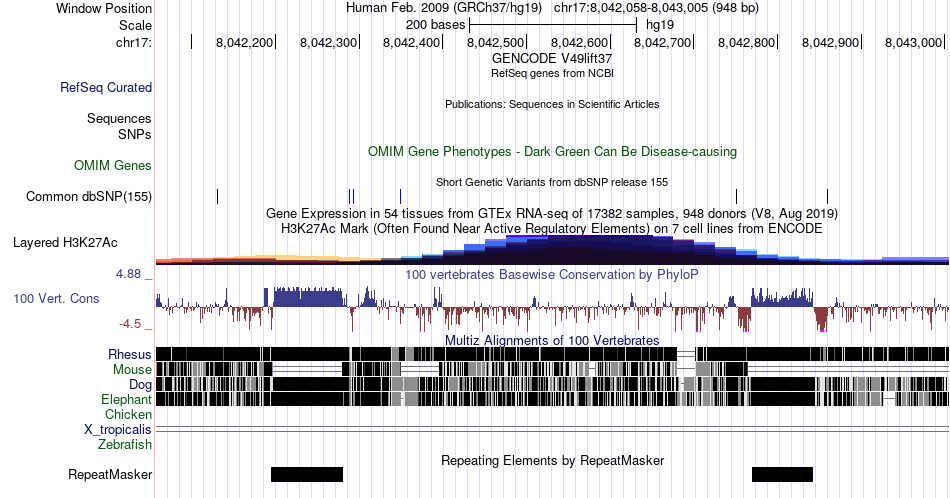Click the chr17: ruler label
The height and width of the screenshot is (498, 950).
tap(134, 42)
